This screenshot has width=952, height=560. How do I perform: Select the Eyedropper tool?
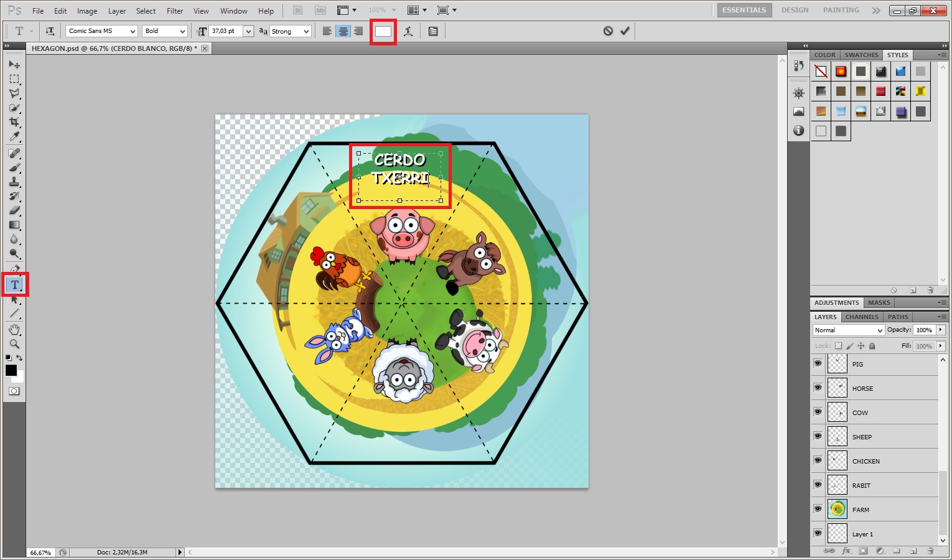tap(14, 136)
